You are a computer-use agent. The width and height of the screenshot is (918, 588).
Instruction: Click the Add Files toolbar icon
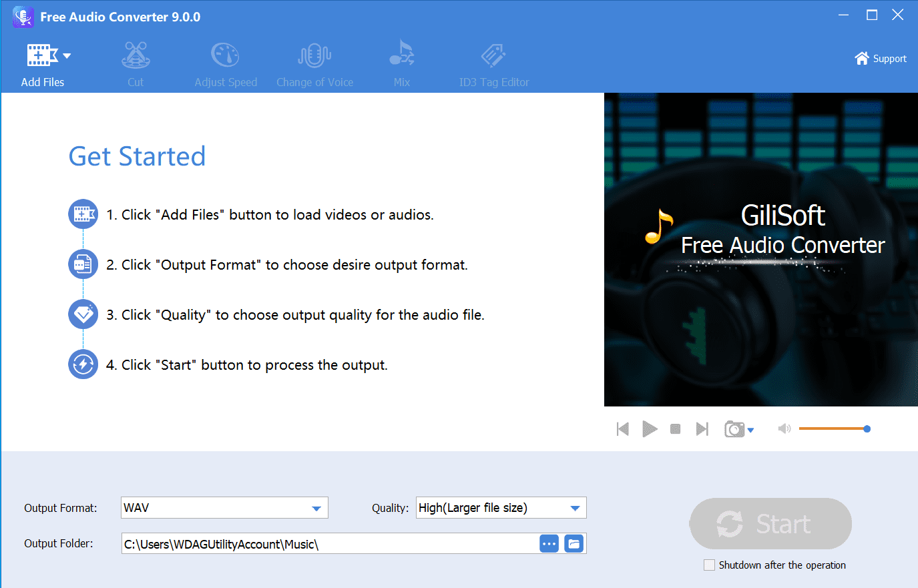pos(42,55)
